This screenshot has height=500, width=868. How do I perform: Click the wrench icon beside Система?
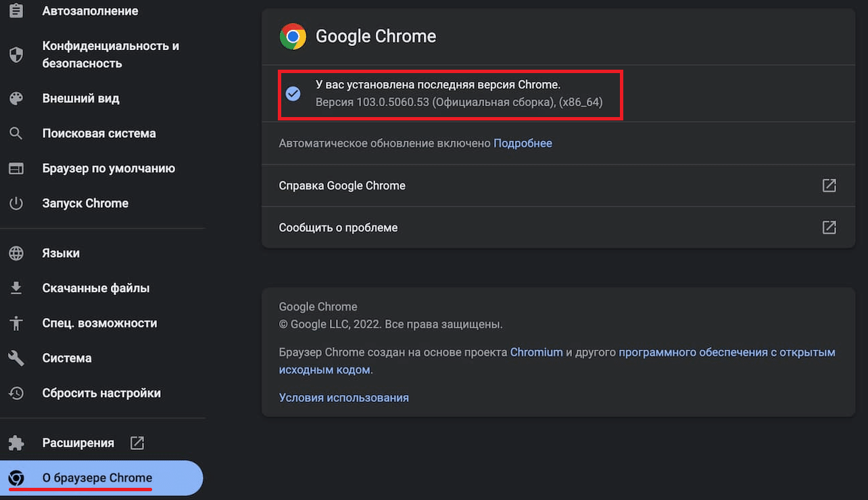(x=16, y=358)
